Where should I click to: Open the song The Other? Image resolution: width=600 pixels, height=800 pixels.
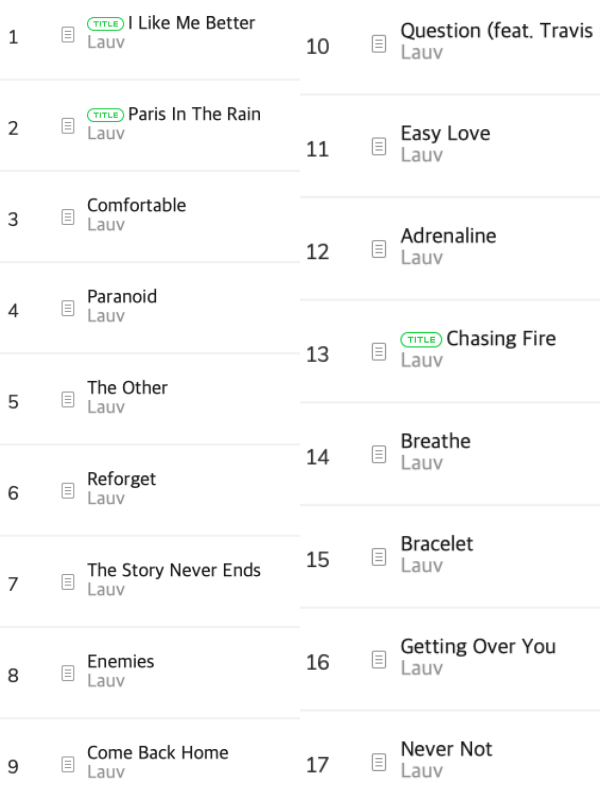tap(127, 388)
